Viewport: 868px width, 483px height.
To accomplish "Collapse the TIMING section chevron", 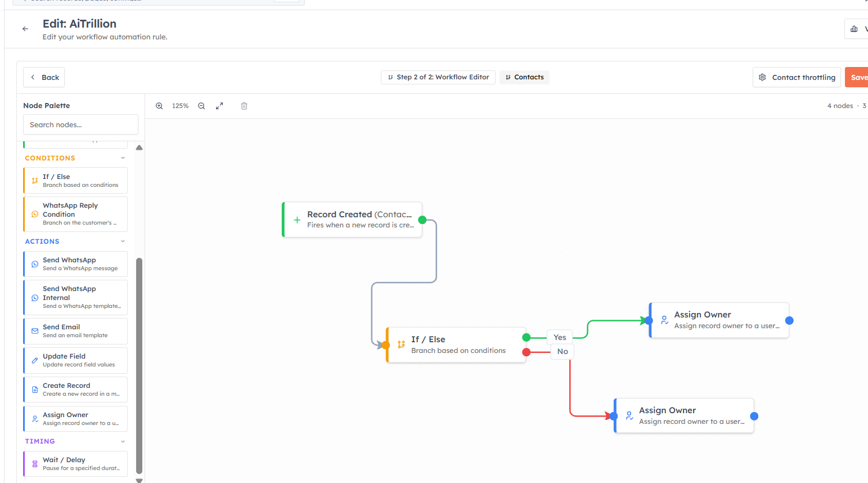I will (123, 441).
